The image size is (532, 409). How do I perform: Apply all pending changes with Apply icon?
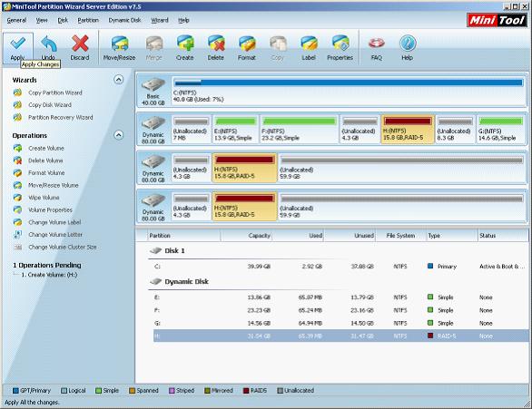point(18,47)
